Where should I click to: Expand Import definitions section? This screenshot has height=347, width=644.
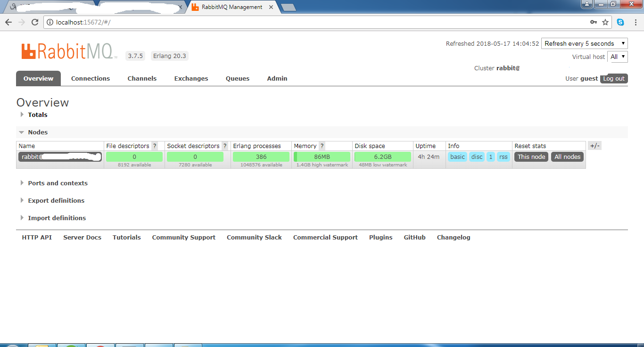point(53,218)
